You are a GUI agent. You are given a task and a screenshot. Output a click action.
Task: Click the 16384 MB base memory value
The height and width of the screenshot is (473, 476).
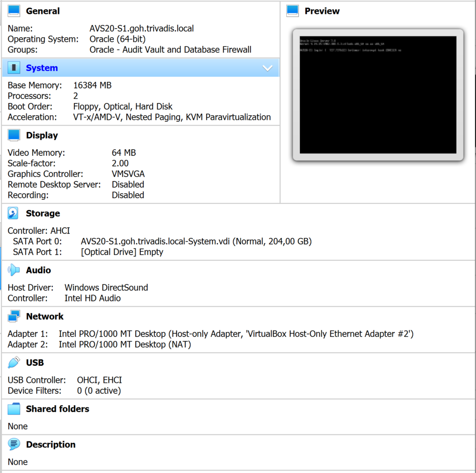(93, 85)
